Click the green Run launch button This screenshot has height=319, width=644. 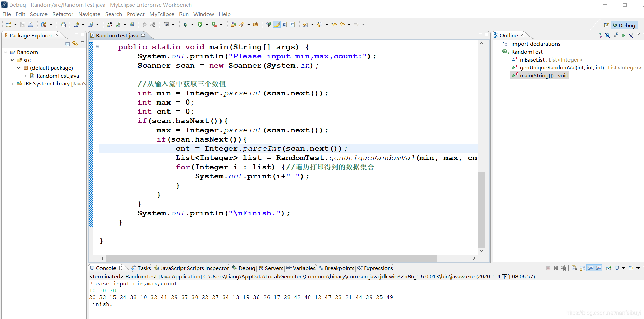(200, 24)
